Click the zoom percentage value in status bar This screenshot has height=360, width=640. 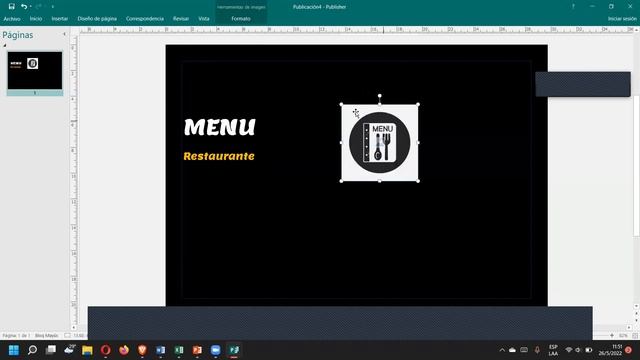click(623, 336)
